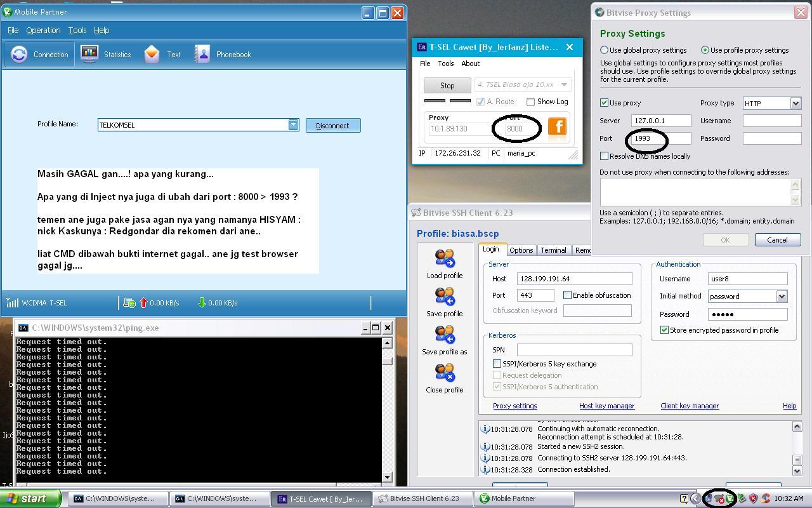Switch to Bitvise SSH Client taskbar button

(423, 498)
